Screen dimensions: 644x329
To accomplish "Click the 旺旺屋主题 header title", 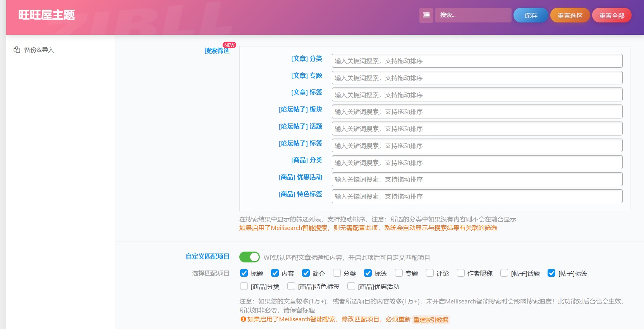I will click(x=46, y=15).
